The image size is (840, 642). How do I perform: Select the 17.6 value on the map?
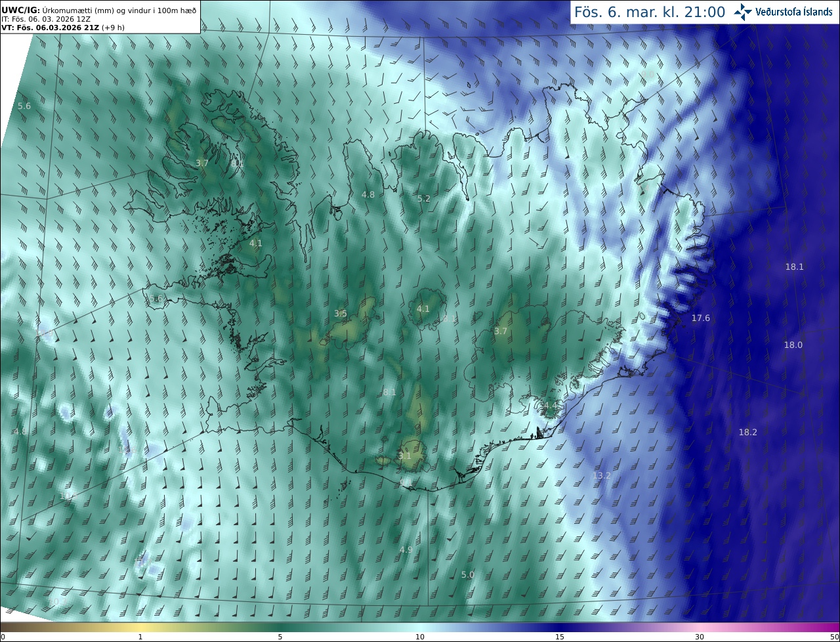coord(700,318)
